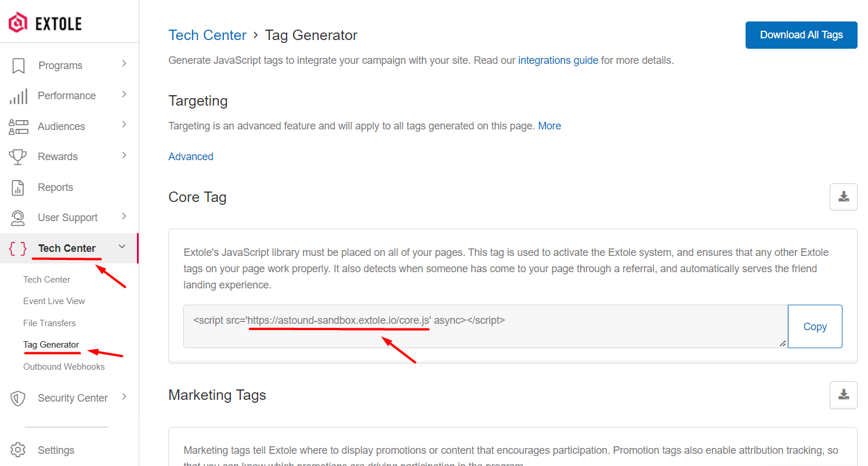Click the Download All Tags button
This screenshot has height=466, width=868.
(801, 35)
